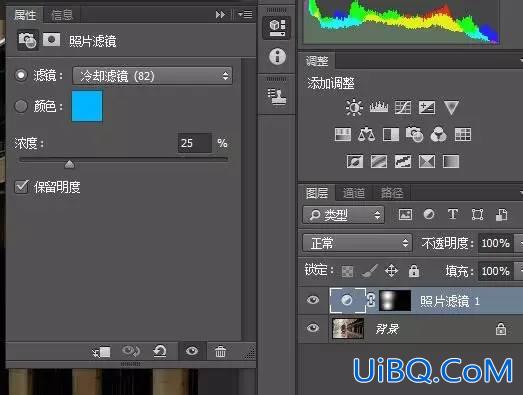
Task: Switch to the 路径 tab
Action: coord(392,193)
